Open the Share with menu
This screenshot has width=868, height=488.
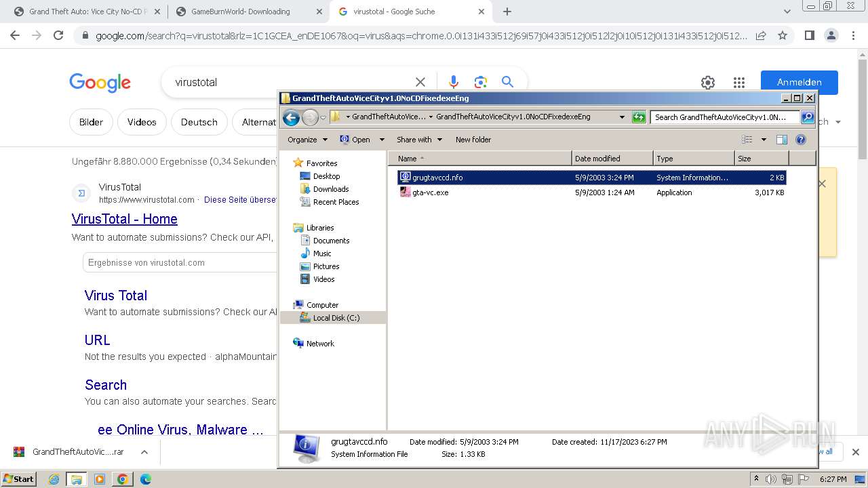419,140
